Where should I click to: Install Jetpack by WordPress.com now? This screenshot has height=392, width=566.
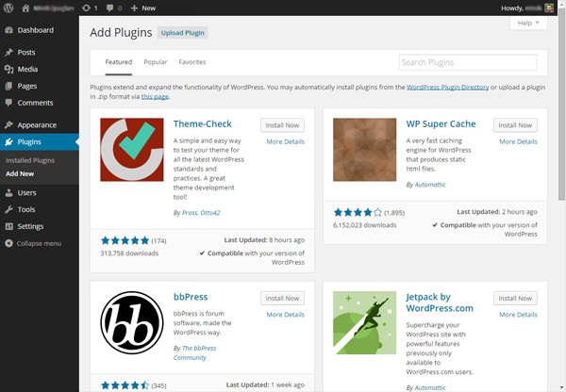tap(515, 298)
